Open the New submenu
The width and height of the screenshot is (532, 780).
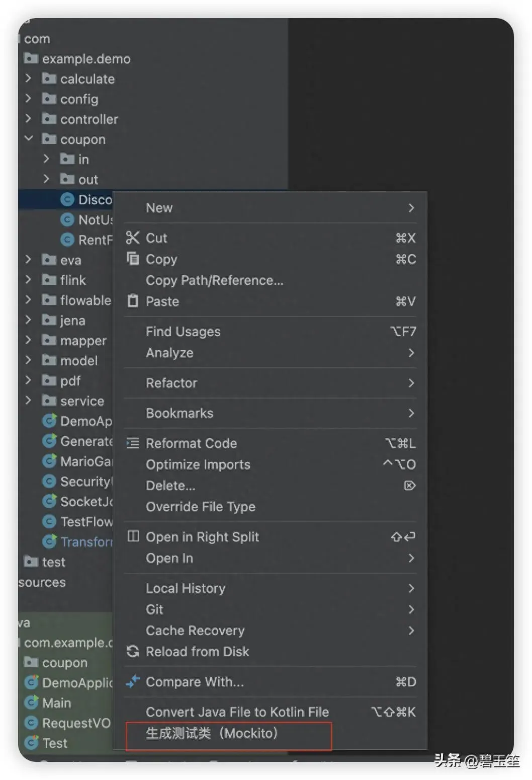[272, 208]
